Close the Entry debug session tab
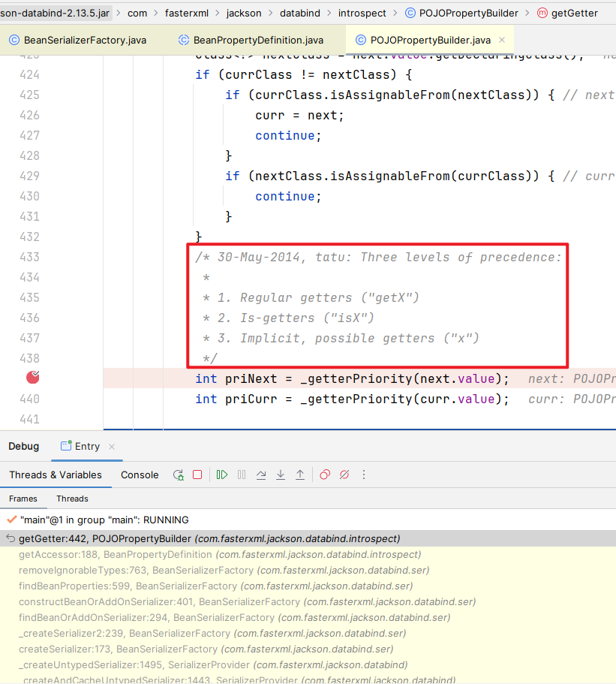This screenshot has height=684, width=616. coord(112,447)
